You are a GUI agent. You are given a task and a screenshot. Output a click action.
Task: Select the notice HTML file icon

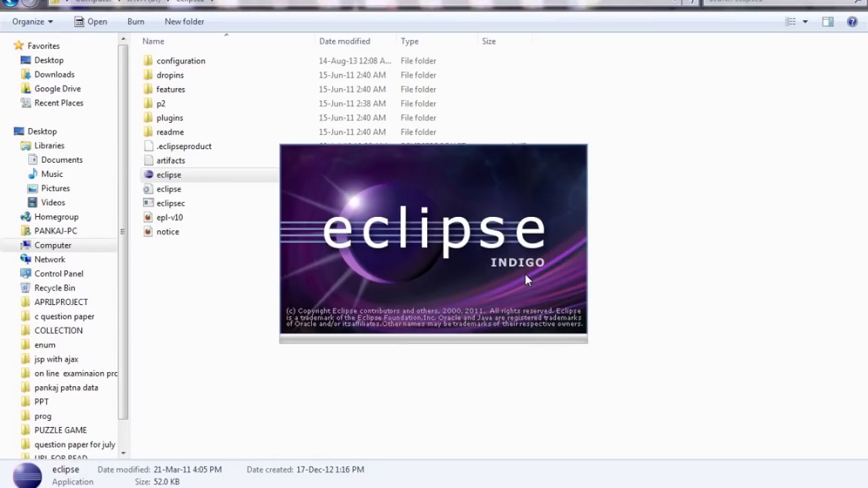click(149, 231)
